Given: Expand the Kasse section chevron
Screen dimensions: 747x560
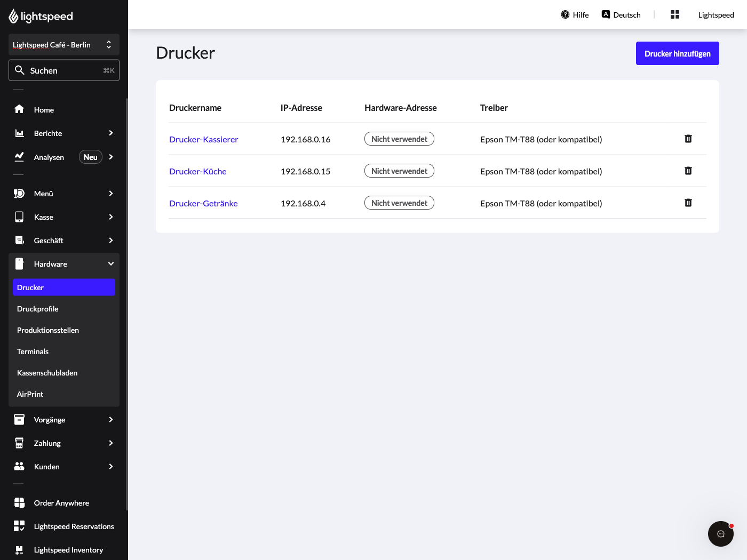Looking at the screenshot, I should click(111, 217).
